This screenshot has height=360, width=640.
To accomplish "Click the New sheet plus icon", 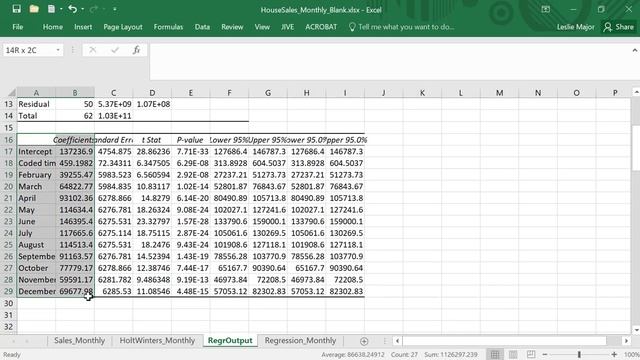I will (364, 341).
